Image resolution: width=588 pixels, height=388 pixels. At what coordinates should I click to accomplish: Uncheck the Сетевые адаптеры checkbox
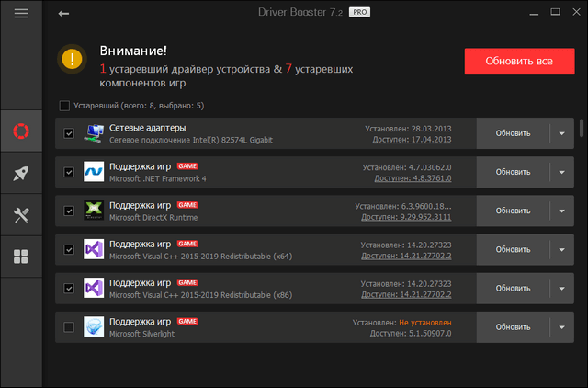[x=69, y=133]
